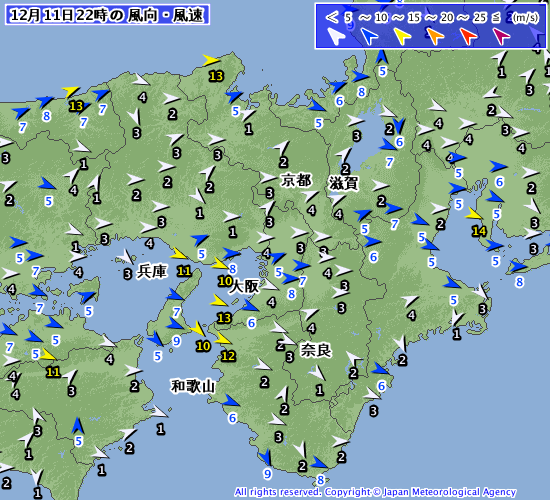Click the Japan Meteorological Agency copyright notice
Image resolution: width=550 pixels, height=500 pixels.
coord(375,492)
